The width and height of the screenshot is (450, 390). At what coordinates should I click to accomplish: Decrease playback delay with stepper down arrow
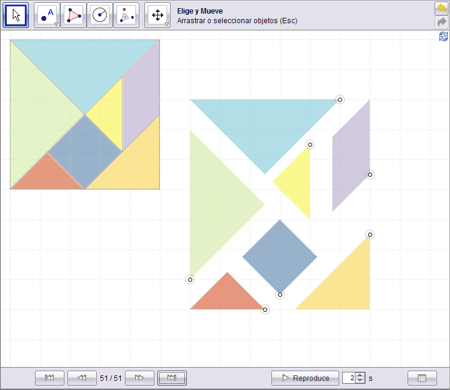point(360,381)
